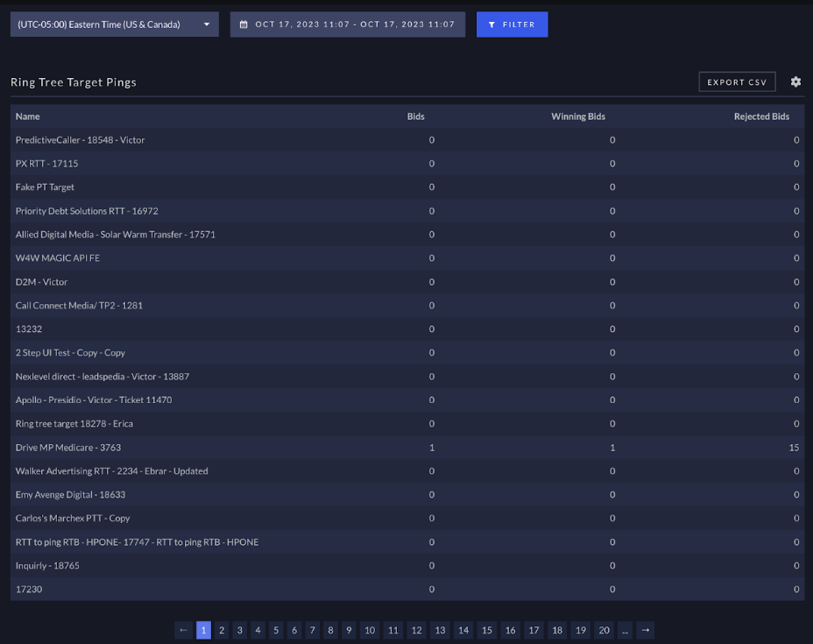Sort by the Winning Bids column header
The image size is (813, 644).
(x=578, y=116)
